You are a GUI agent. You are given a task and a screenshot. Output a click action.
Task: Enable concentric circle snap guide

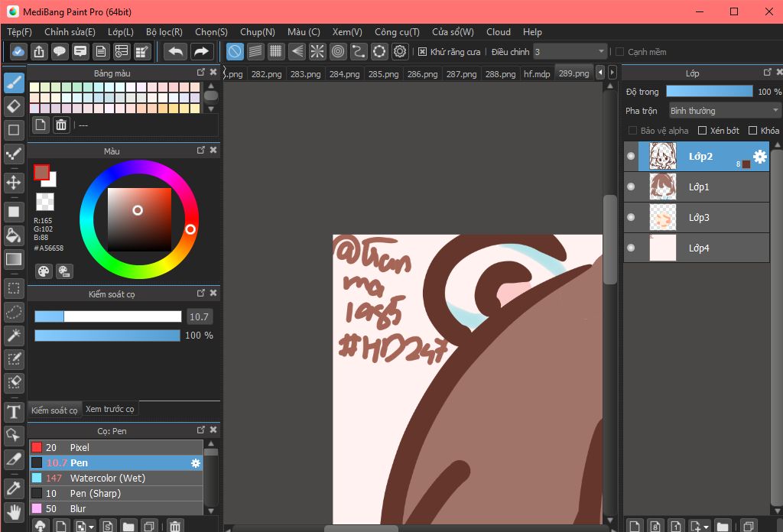coord(338,51)
